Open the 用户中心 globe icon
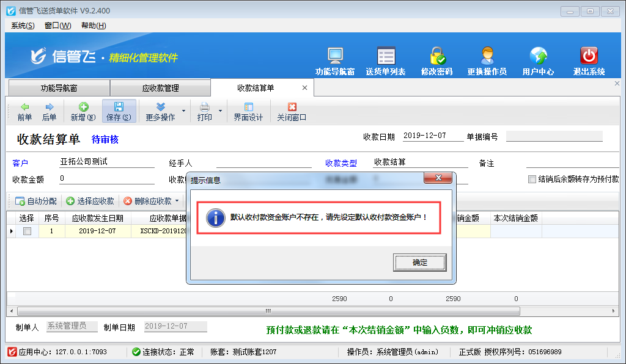The image size is (626, 364). (x=538, y=56)
